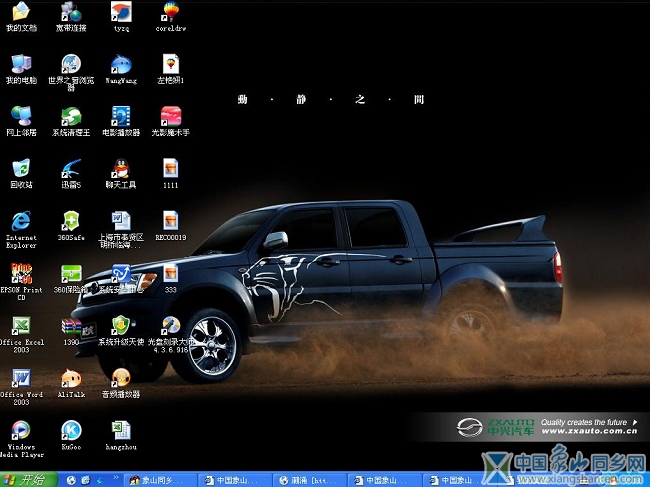Open the AliTalk desktop shortcut

pyautogui.click(x=70, y=378)
